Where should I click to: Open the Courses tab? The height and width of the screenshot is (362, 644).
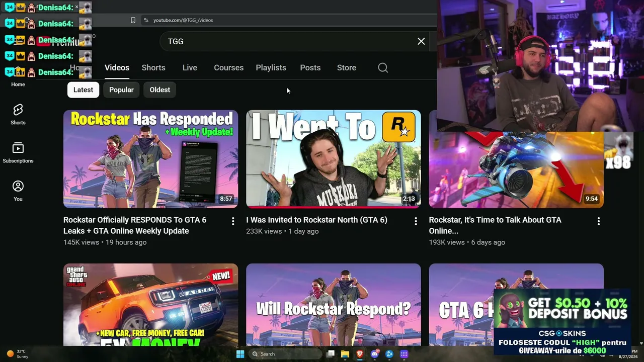228,68
